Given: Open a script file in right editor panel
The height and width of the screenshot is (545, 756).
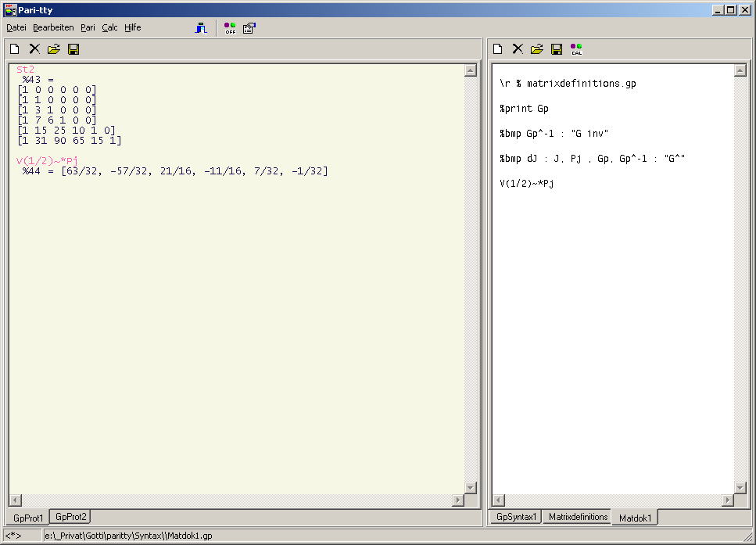Looking at the screenshot, I should pos(536,49).
